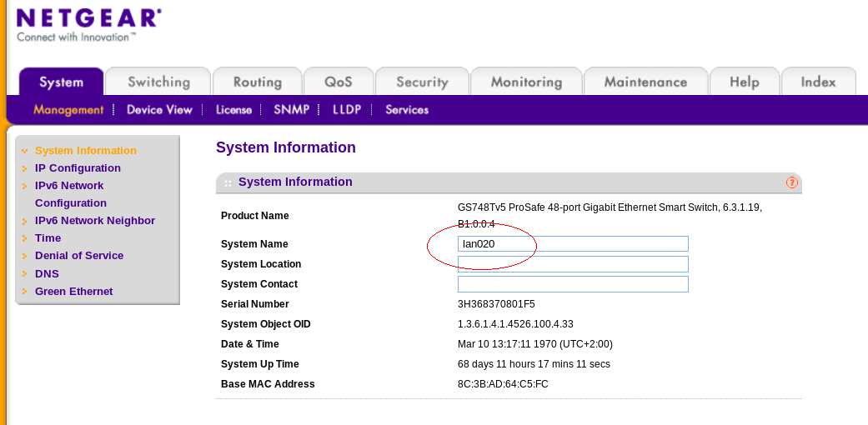Go to the QoS tab
868x425 pixels.
[339, 82]
